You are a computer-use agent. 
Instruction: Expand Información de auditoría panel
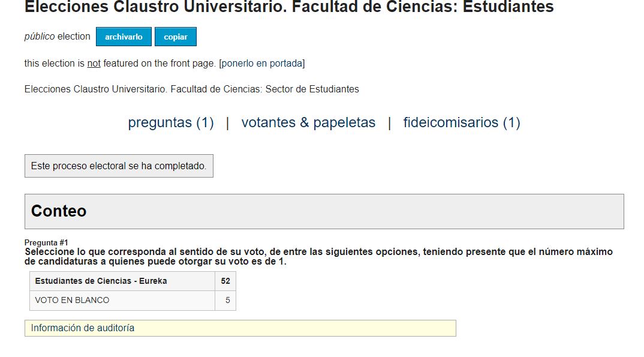tap(240, 328)
